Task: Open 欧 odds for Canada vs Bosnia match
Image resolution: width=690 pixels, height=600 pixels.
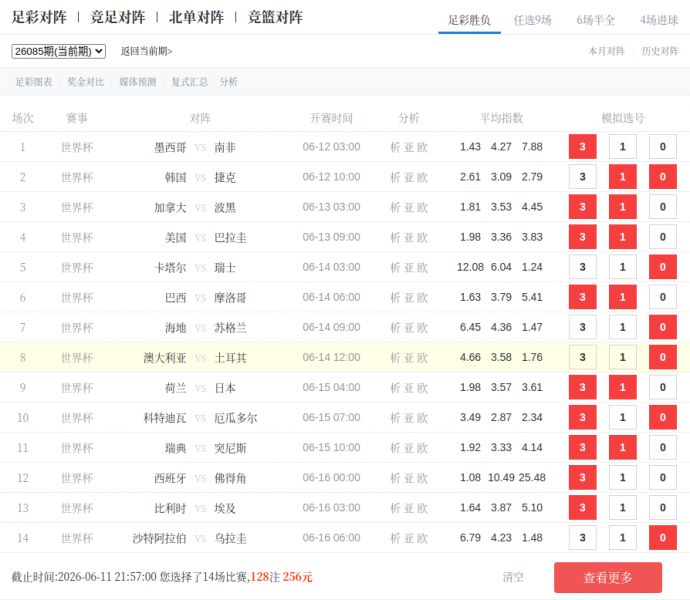Action: pos(422,207)
